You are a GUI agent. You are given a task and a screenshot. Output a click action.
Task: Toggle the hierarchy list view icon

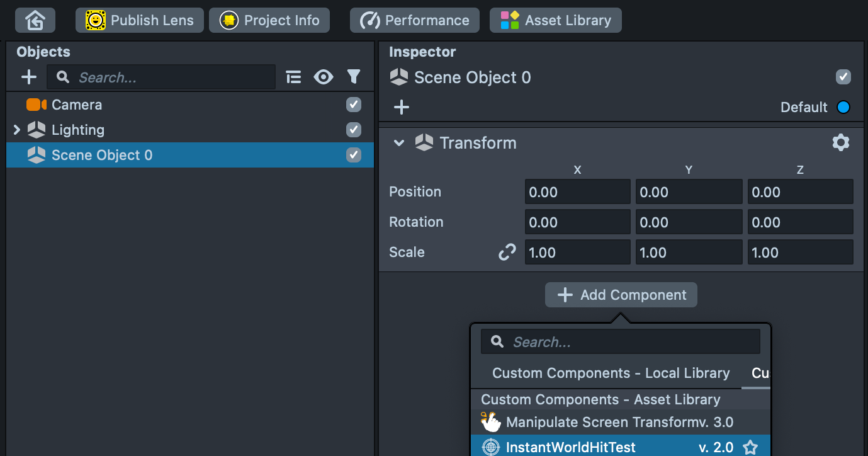(293, 77)
